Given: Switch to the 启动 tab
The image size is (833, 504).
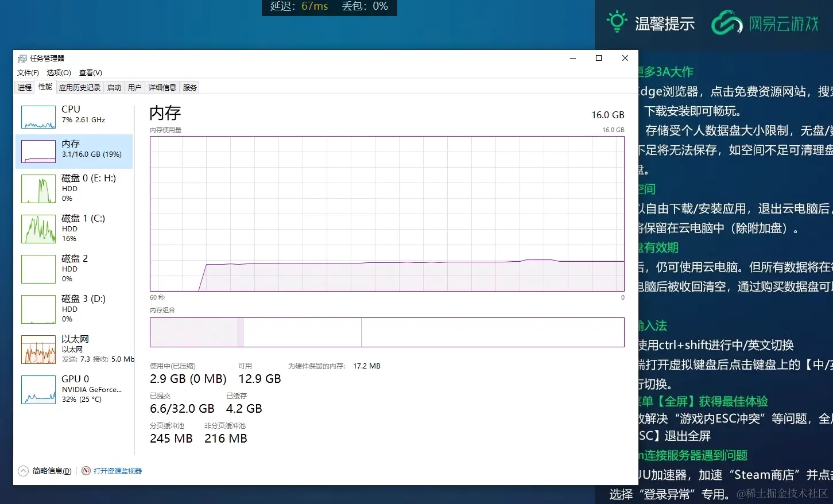Looking at the screenshot, I should point(114,88).
